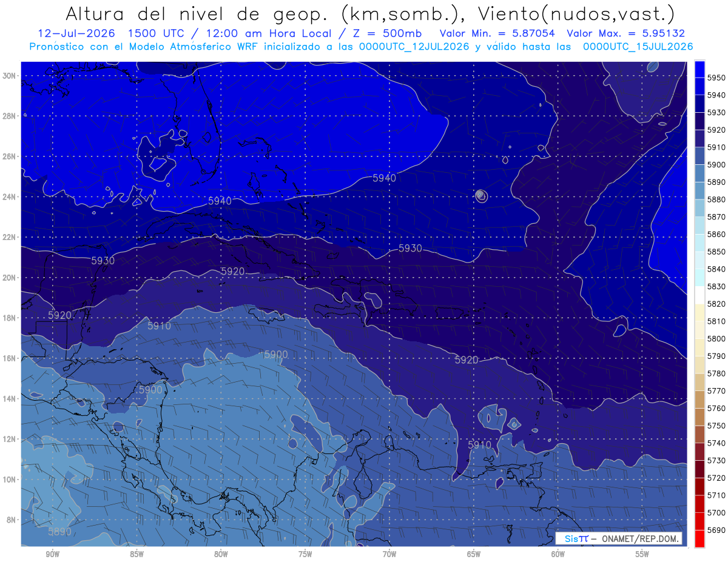Select the 'Valor Max. = 5.95132' text
This screenshot has height=562, width=728.
coord(627,33)
